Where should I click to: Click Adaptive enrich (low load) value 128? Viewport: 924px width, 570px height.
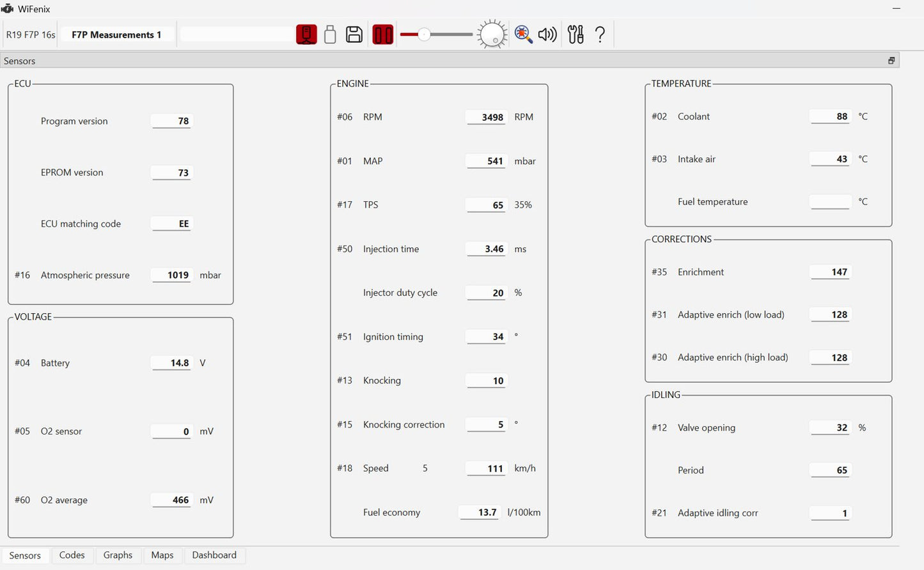coord(830,315)
